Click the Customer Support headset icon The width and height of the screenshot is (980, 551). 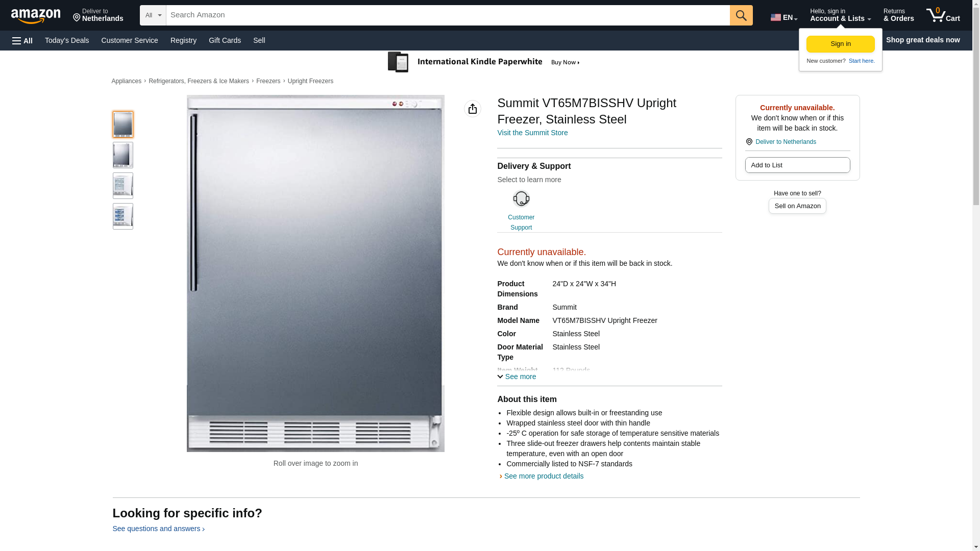[521, 199]
